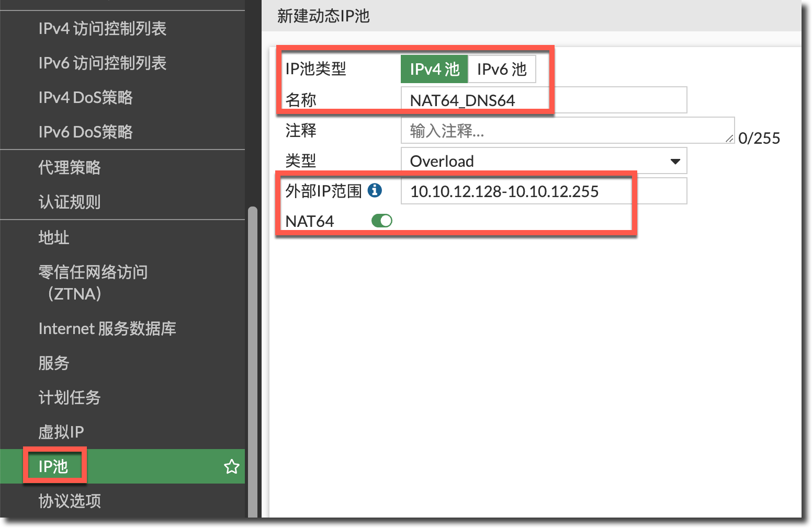Open 认证规则 in the sidebar
Screen dimensions: 812x528
69,202
